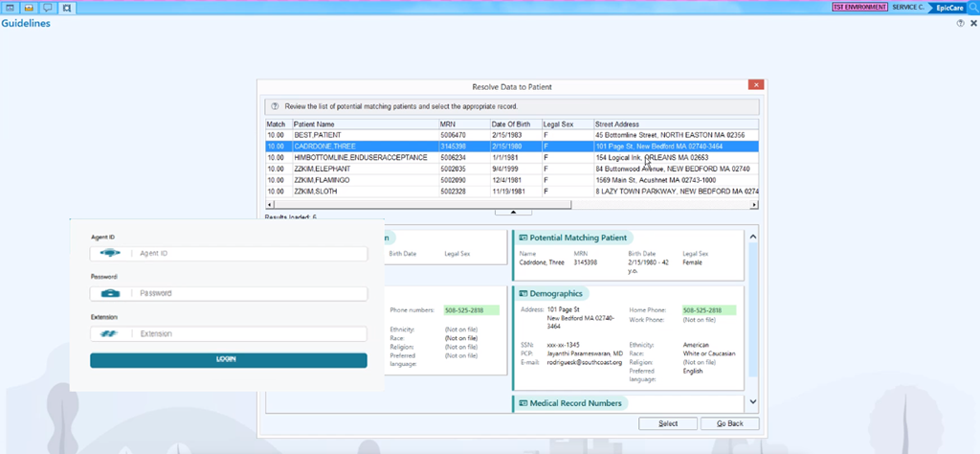
Task: Click the first toolbar icon in top-left corner
Action: pos(10,8)
